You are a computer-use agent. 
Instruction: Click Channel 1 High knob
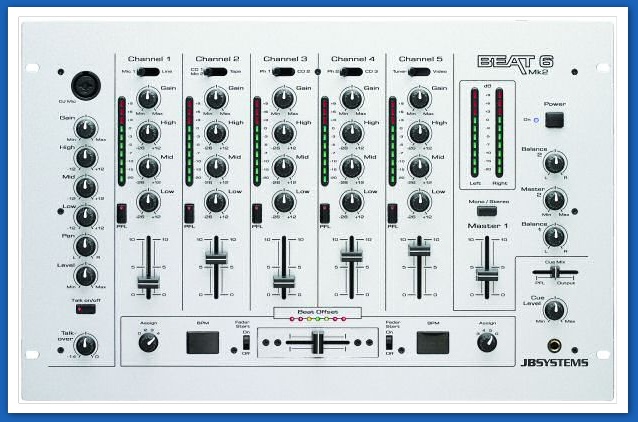click(x=148, y=133)
